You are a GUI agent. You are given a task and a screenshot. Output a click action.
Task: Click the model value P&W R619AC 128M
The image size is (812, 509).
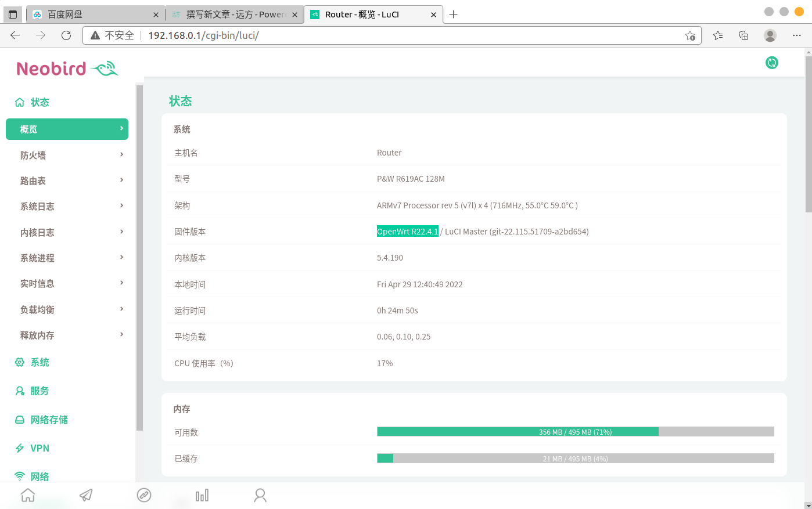[x=411, y=179]
